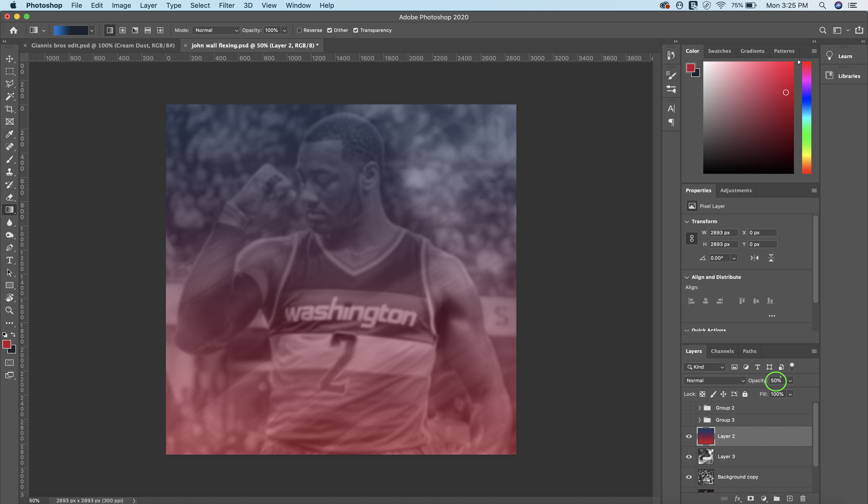
Task: Adjust the hue slider in Color panel
Action: click(806, 117)
